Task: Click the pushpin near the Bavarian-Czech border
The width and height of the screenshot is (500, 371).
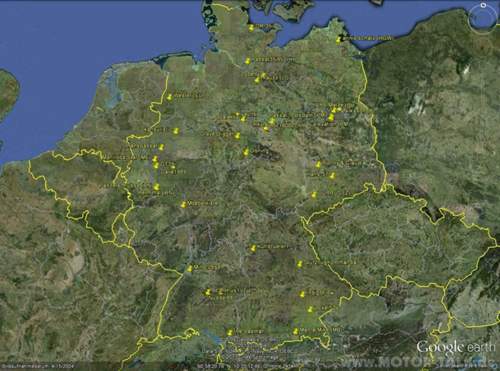Action: [x=300, y=264]
